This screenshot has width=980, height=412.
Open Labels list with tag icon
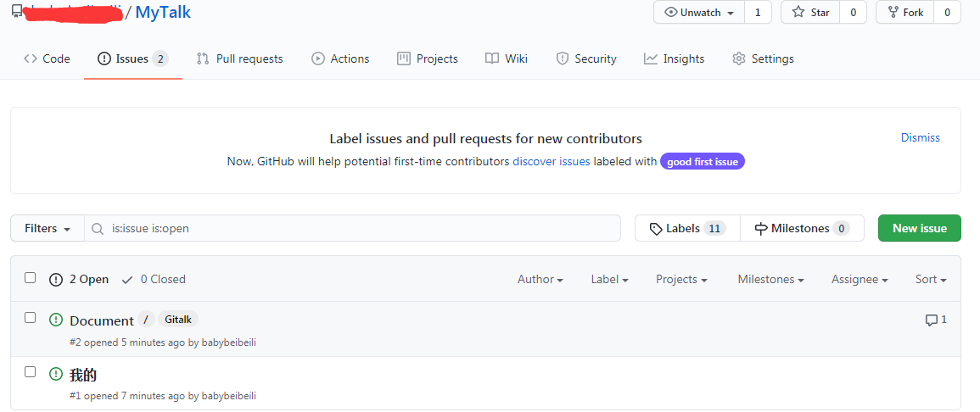[656, 229]
